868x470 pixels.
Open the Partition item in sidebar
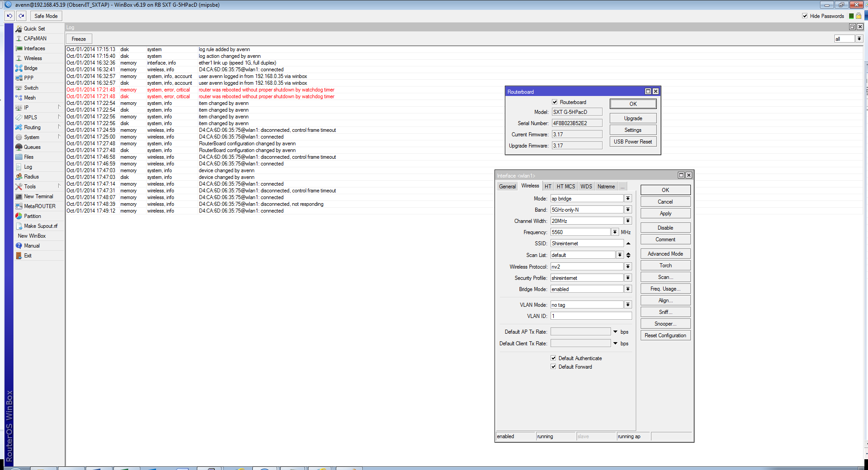[x=32, y=216]
